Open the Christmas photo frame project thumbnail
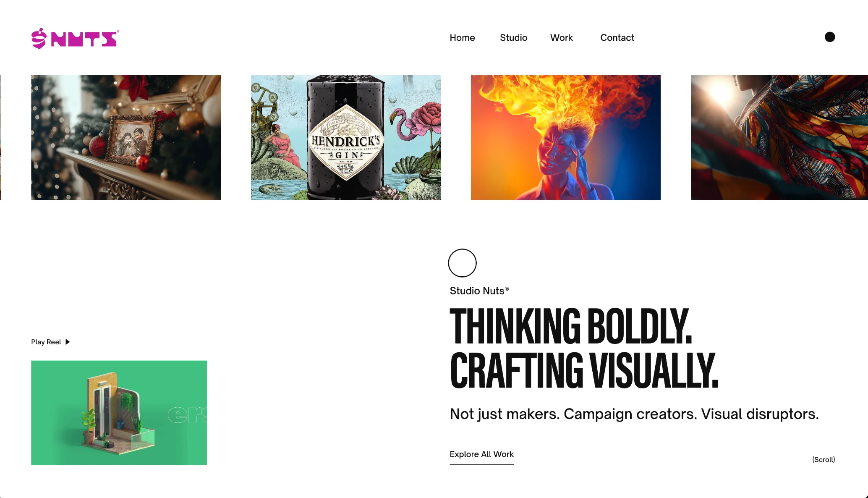 point(126,137)
